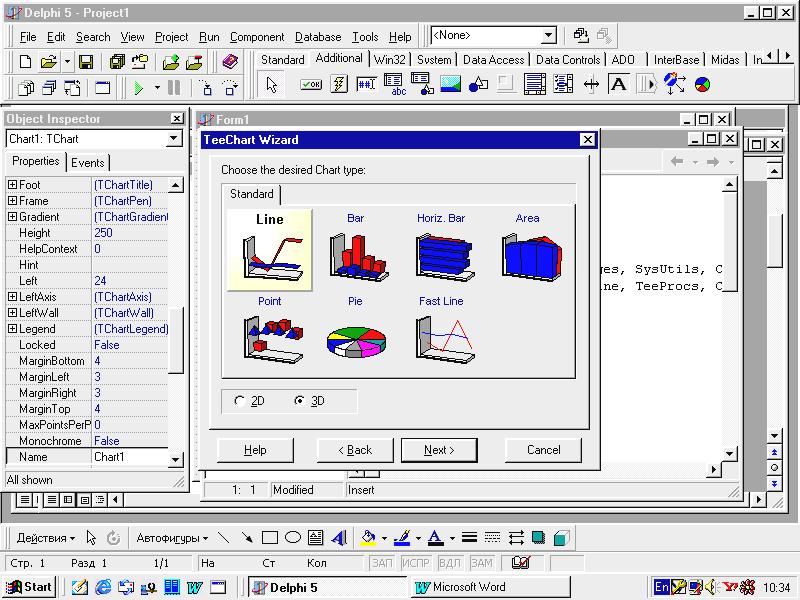Click the font color A icon in Word
This screenshot has height=600, width=800.
click(435, 538)
